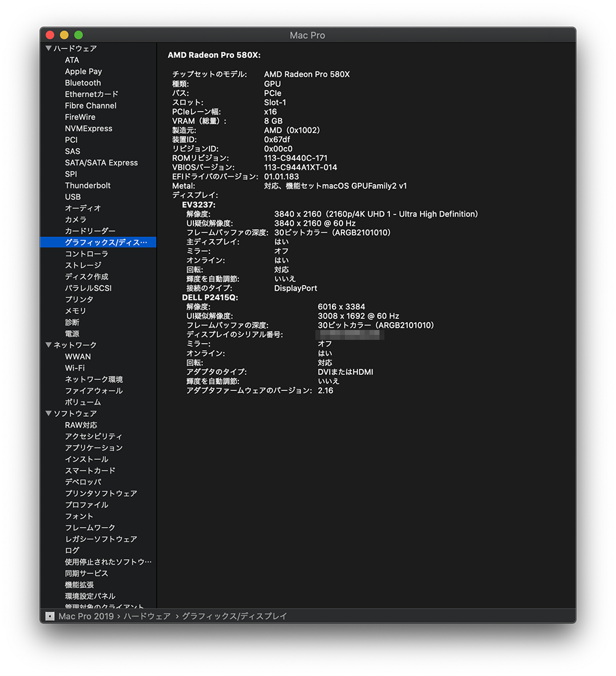Open SATA/SATA Express entry
Viewport: 616px width, 676px height.
pyautogui.click(x=102, y=163)
